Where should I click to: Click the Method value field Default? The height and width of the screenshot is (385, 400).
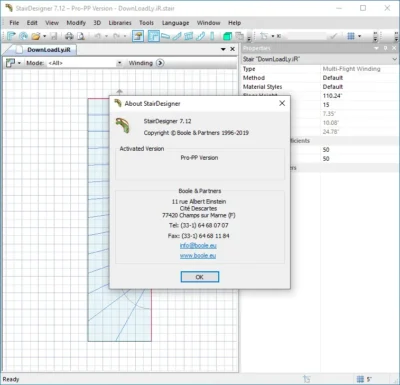tap(359, 78)
